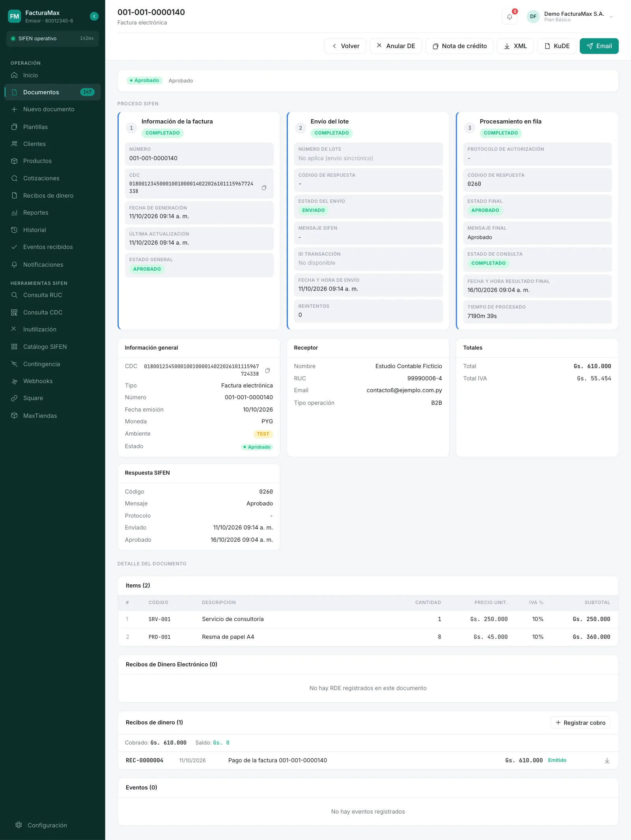Click the TEST ambiente badge
This screenshot has height=840, width=631.
[263, 434]
